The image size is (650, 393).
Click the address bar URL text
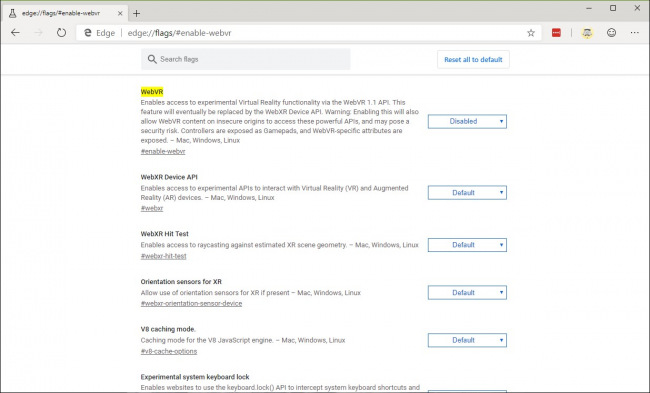(179, 33)
